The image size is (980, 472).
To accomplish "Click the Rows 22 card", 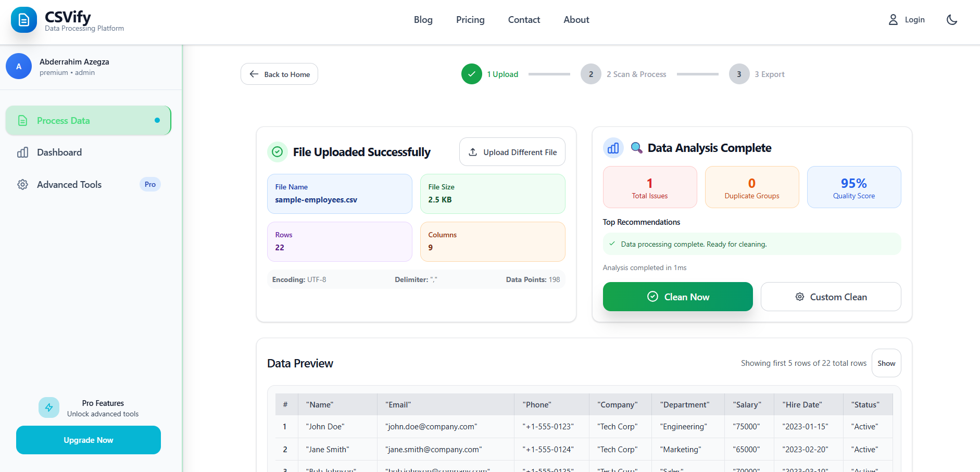I will (x=340, y=241).
